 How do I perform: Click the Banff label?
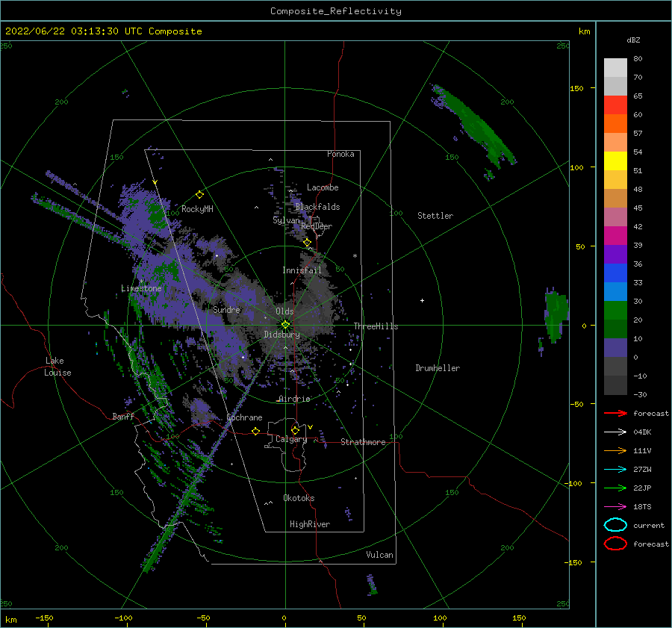tap(123, 416)
